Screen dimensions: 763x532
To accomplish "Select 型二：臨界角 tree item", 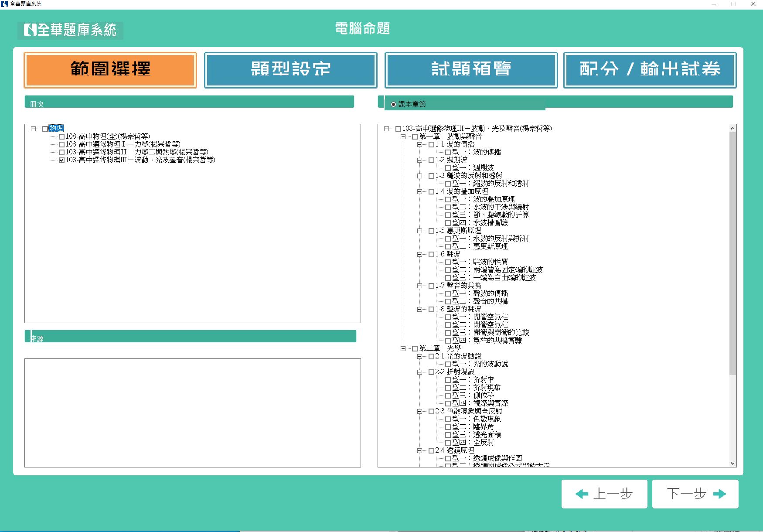I will pyautogui.click(x=473, y=427).
